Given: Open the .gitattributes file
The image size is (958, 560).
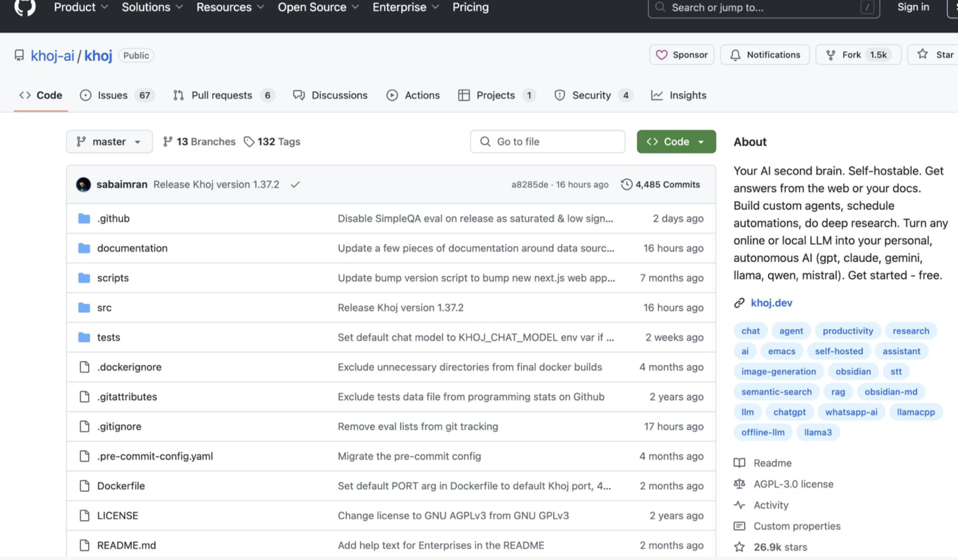Looking at the screenshot, I should (127, 396).
